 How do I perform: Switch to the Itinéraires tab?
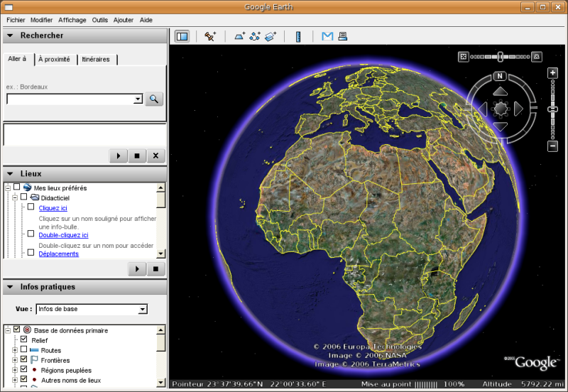[96, 59]
